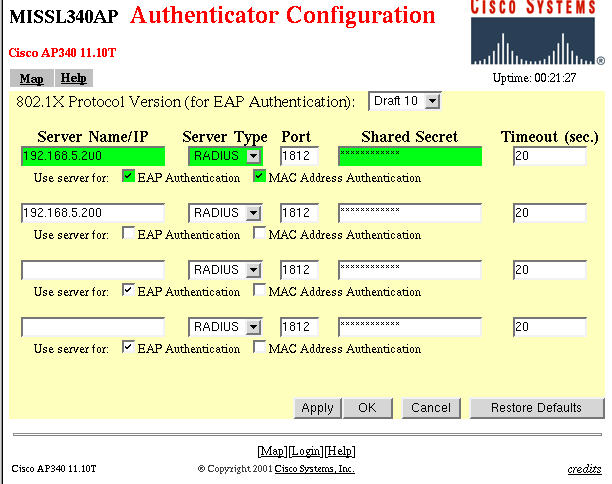Click the Cancel button

(431, 408)
